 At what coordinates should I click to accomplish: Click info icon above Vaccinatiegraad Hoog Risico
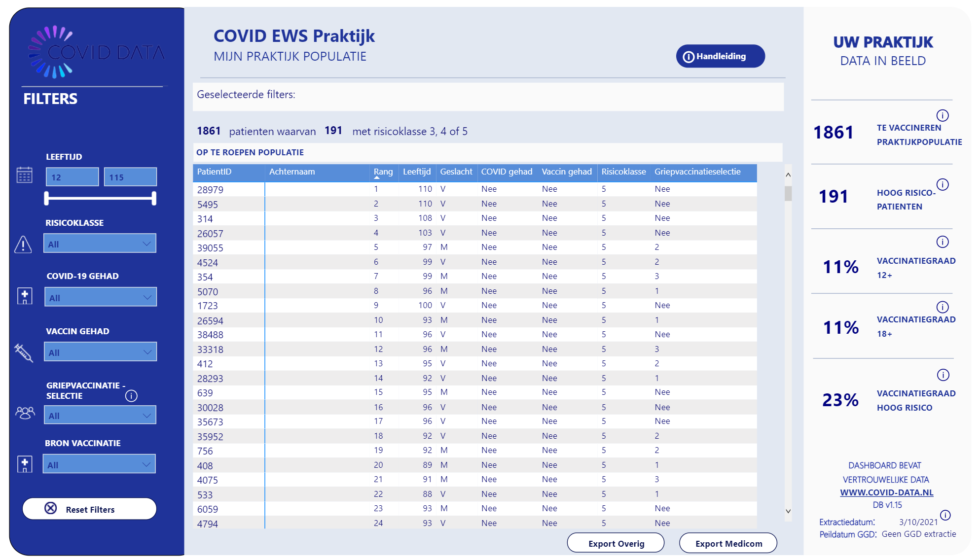coord(943,375)
